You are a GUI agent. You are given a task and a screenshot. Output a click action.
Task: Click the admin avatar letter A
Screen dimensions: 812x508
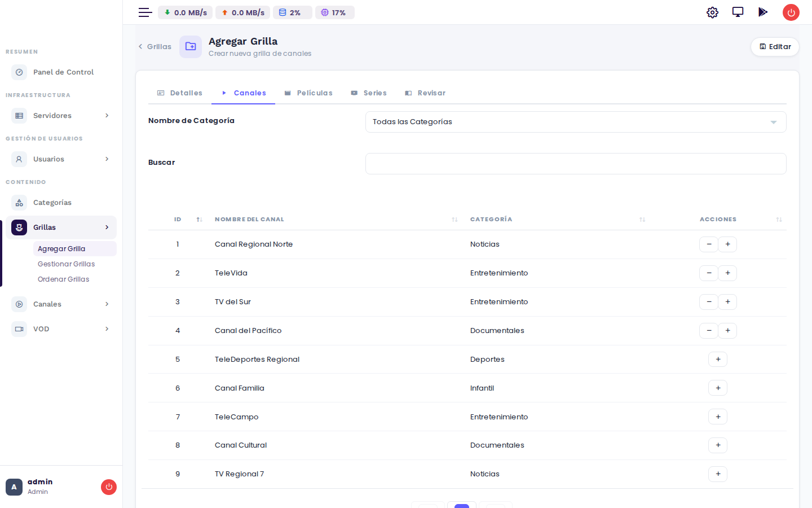tap(14, 487)
